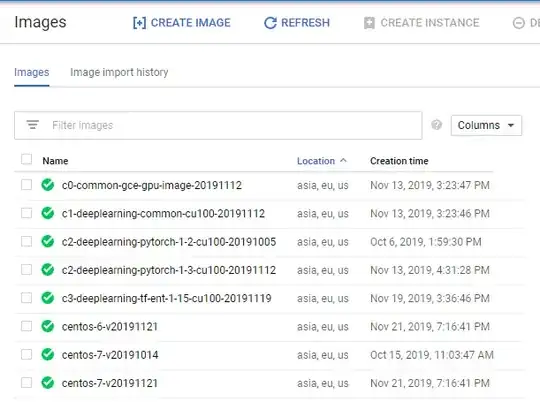
Task: Open image centos-6-v20191121
Action: pyautogui.click(x=110, y=327)
